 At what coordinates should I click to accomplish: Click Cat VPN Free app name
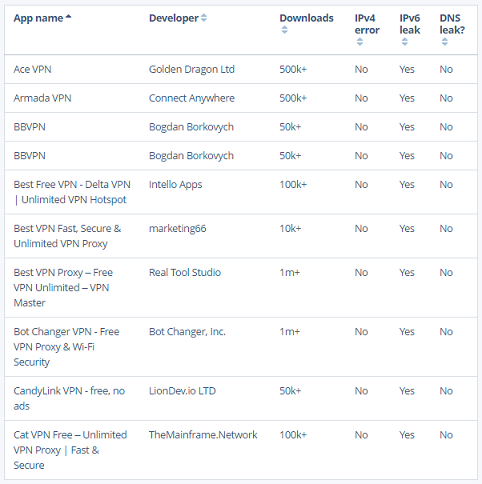click(70, 450)
